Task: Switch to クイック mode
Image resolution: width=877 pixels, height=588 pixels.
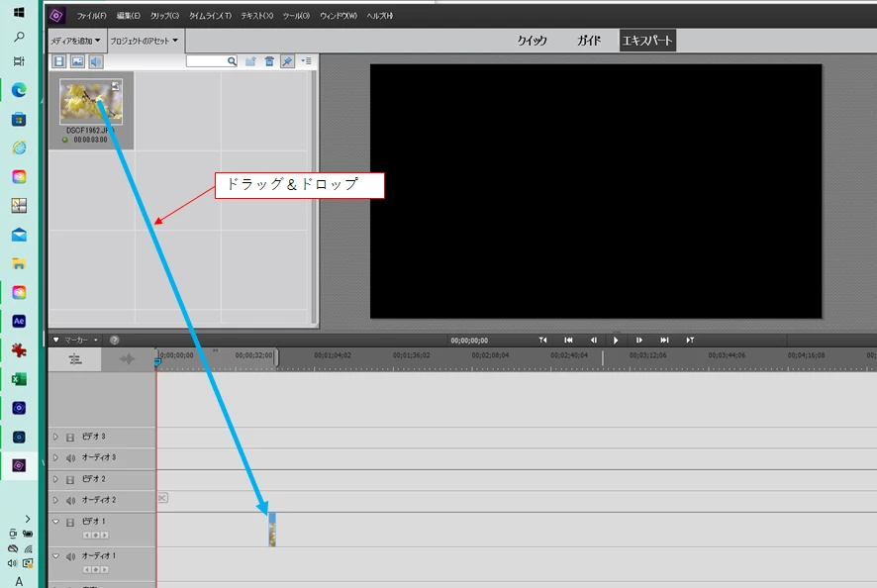Action: (532, 41)
